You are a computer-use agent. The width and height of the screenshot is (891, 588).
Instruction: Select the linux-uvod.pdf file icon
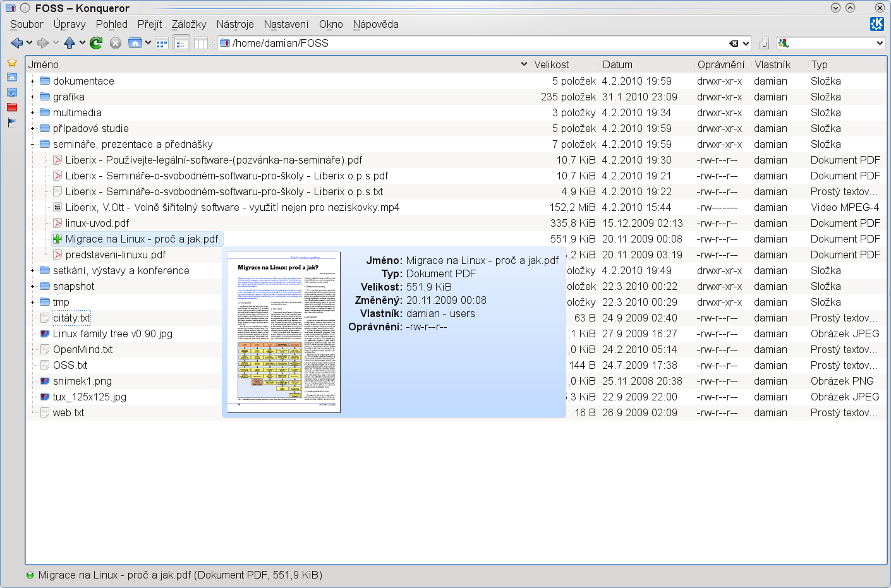58,223
